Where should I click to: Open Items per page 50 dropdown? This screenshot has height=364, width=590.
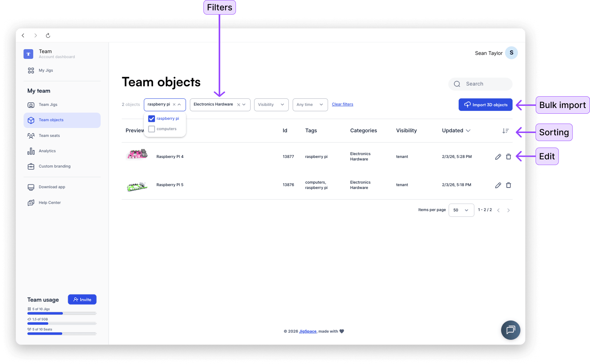(461, 210)
